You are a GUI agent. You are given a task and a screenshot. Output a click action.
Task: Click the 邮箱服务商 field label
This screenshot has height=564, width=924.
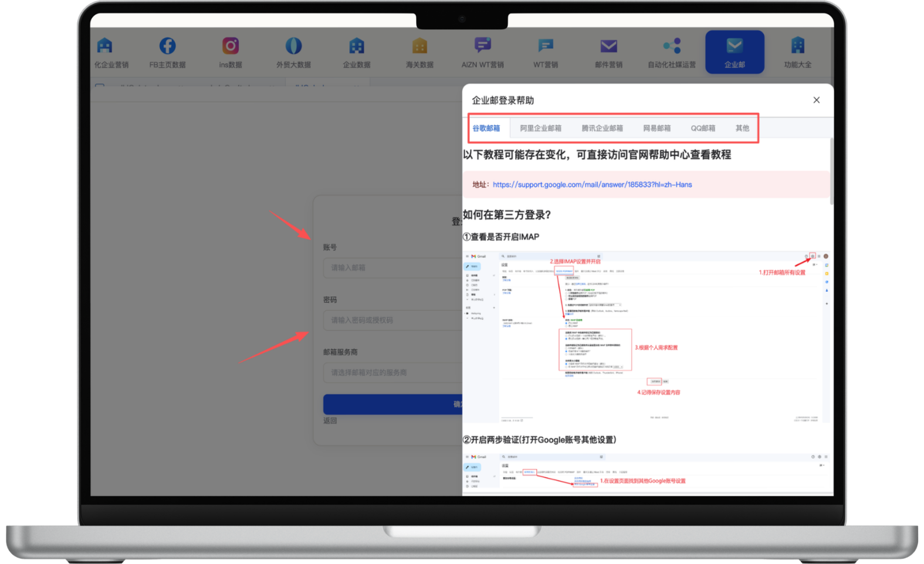[340, 352]
